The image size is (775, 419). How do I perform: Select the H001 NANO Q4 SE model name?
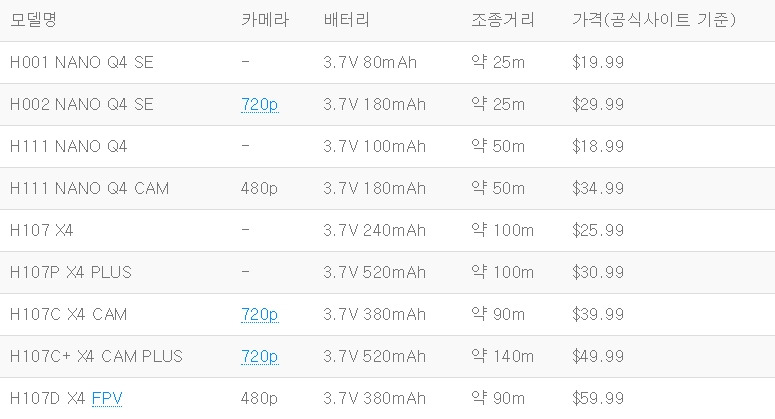pyautogui.click(x=82, y=62)
